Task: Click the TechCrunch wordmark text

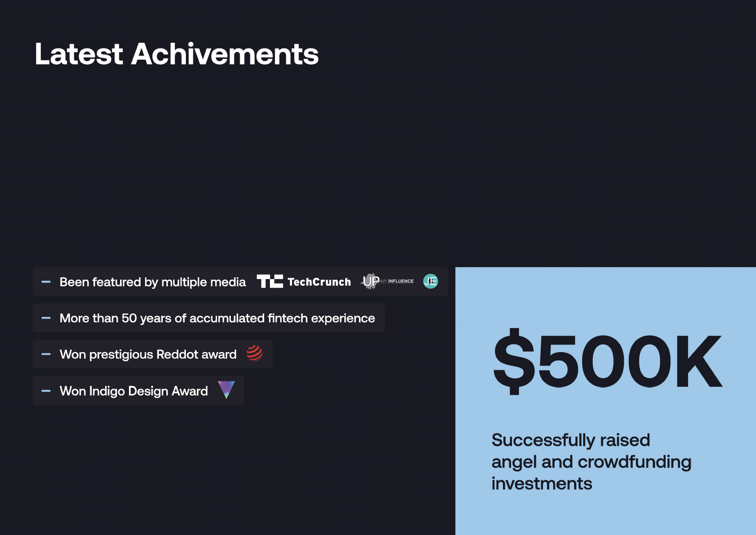Action: [319, 282]
